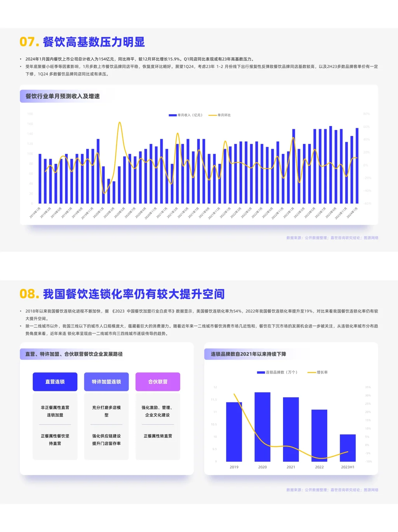The image size is (398, 532).
Task: Click the 特许加盟连锁 box
Action: pyautogui.click(x=107, y=382)
